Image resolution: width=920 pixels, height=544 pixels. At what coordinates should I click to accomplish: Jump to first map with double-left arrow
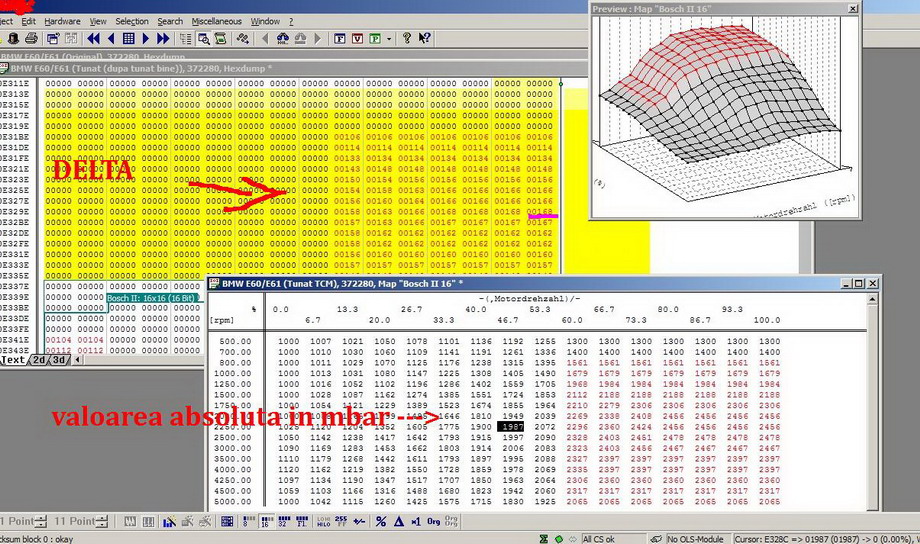[x=95, y=39]
